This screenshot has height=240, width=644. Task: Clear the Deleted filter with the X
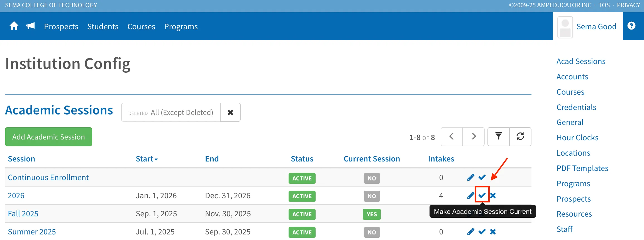pos(230,112)
